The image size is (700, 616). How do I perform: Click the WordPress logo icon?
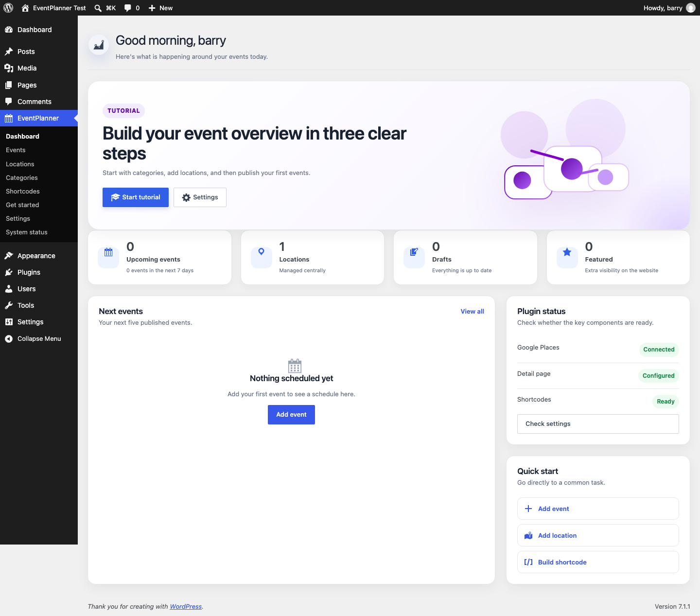(8, 8)
